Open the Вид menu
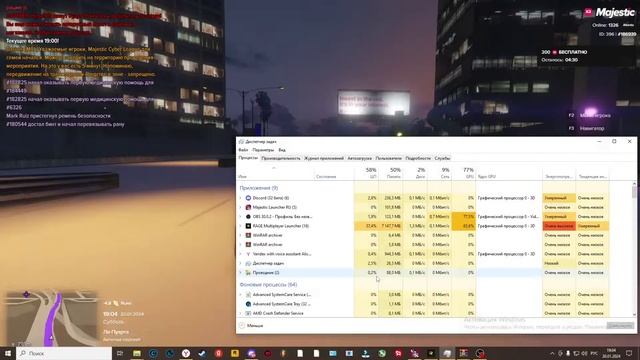 coord(282,150)
